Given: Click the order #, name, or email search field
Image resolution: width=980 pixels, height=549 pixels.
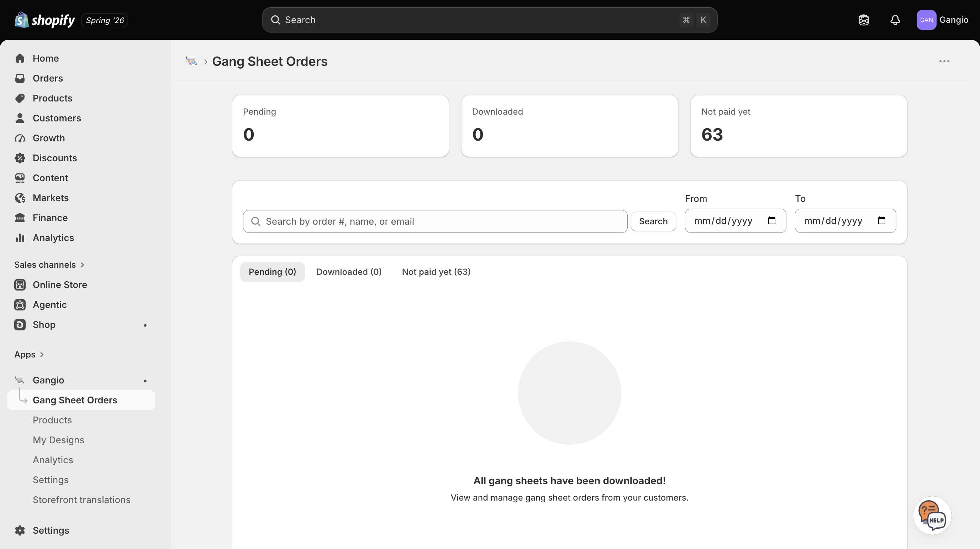Looking at the screenshot, I should (x=435, y=221).
